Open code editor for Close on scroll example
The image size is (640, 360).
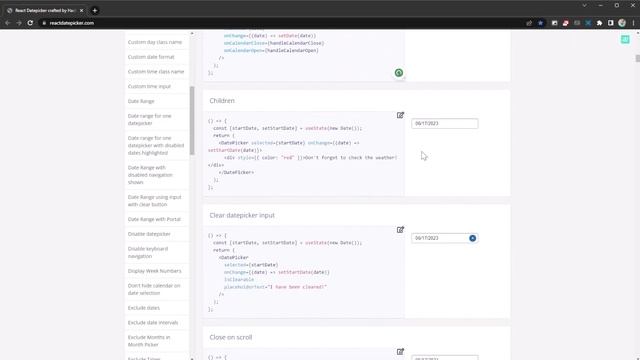[x=400, y=352]
